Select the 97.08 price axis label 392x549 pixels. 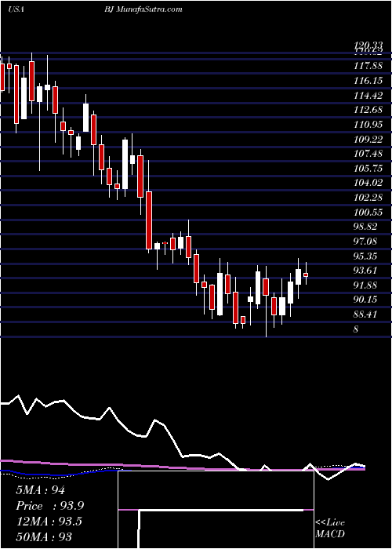coord(365,242)
